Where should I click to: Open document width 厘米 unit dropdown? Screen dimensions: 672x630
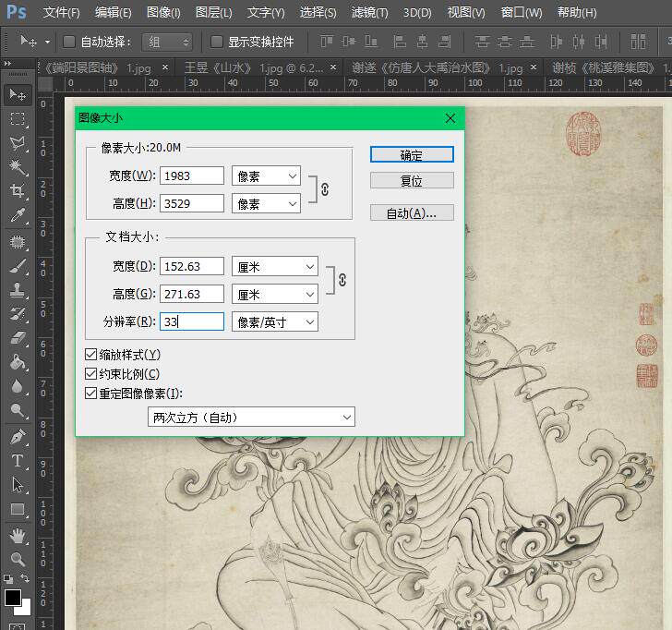point(275,266)
